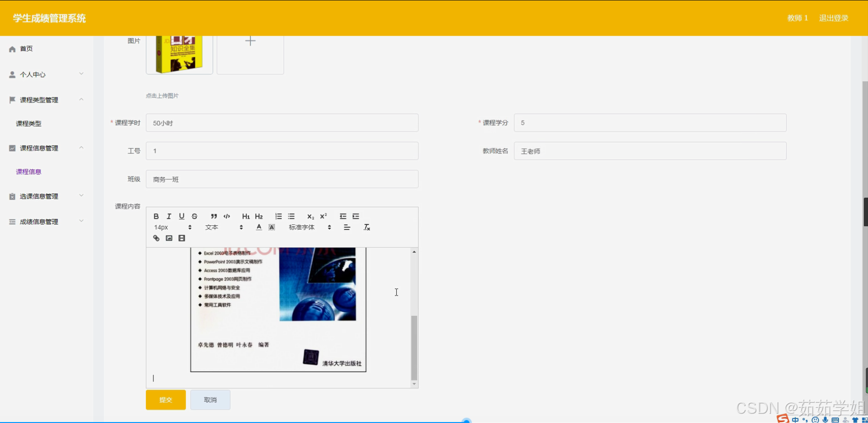
Task: Apply subscript formatting
Action: pyautogui.click(x=310, y=216)
